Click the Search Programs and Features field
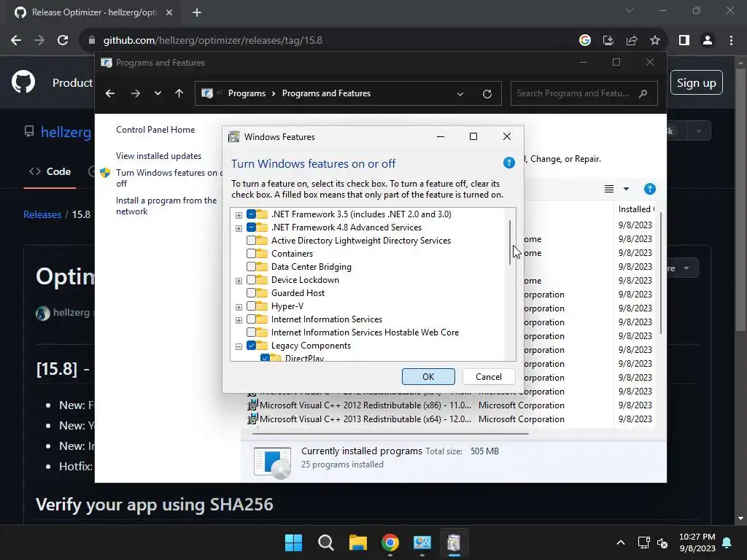The width and height of the screenshot is (747, 560). pyautogui.click(x=584, y=93)
